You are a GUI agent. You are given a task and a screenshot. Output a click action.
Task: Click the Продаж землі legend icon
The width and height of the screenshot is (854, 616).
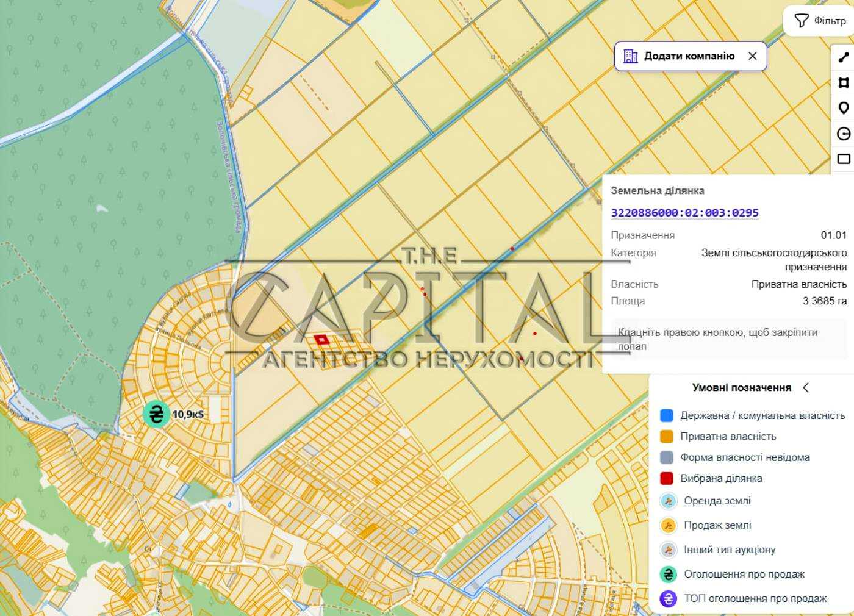669,525
